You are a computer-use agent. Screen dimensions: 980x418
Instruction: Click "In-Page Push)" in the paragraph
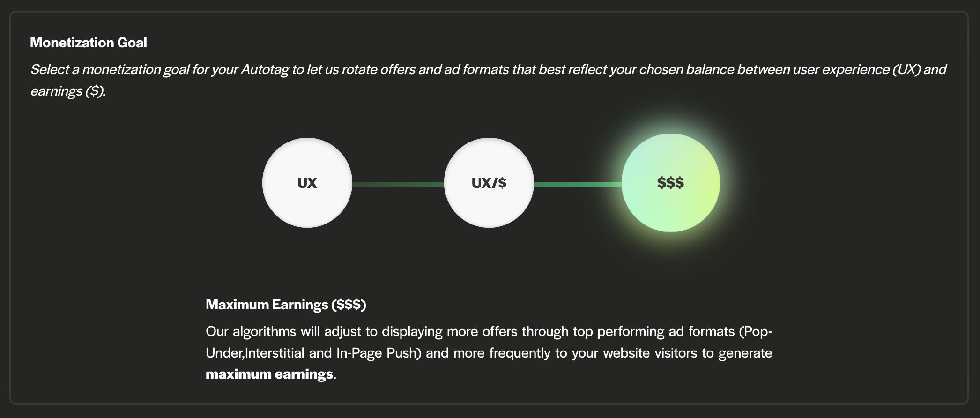click(379, 353)
